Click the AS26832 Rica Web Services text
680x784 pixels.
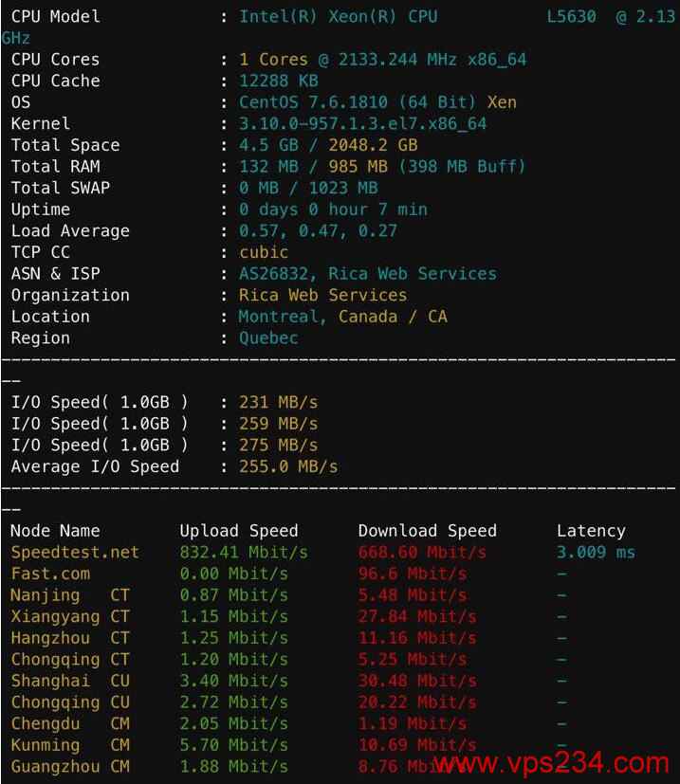[x=367, y=274]
